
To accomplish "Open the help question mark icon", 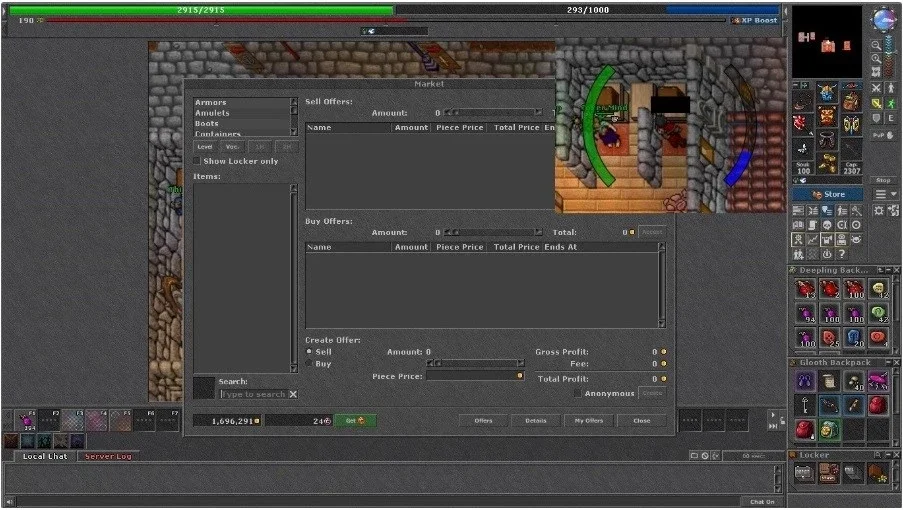I will 841,254.
